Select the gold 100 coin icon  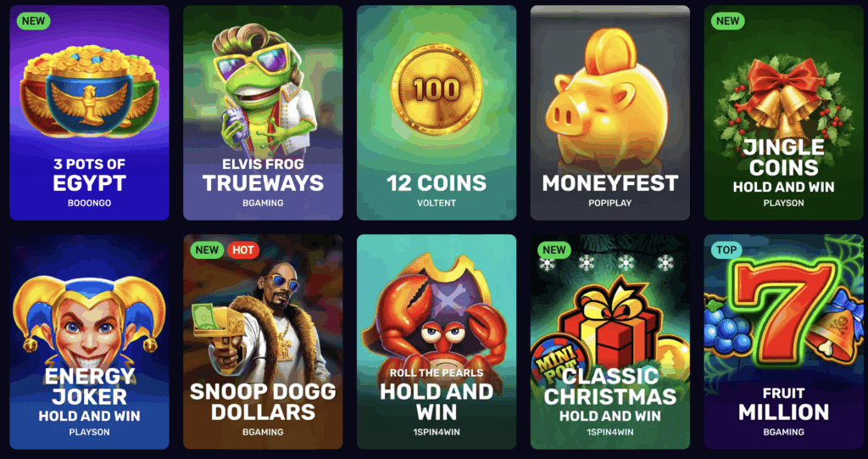[437, 89]
